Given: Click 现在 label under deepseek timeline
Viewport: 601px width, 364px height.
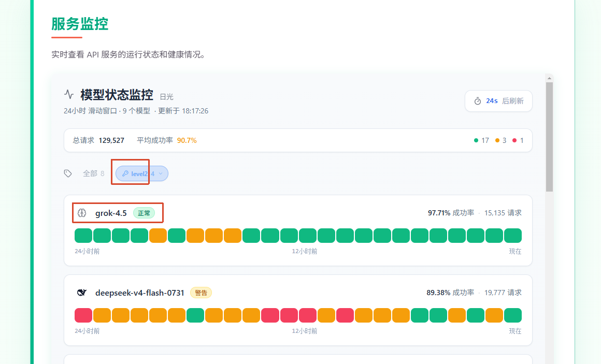Looking at the screenshot, I should point(515,331).
